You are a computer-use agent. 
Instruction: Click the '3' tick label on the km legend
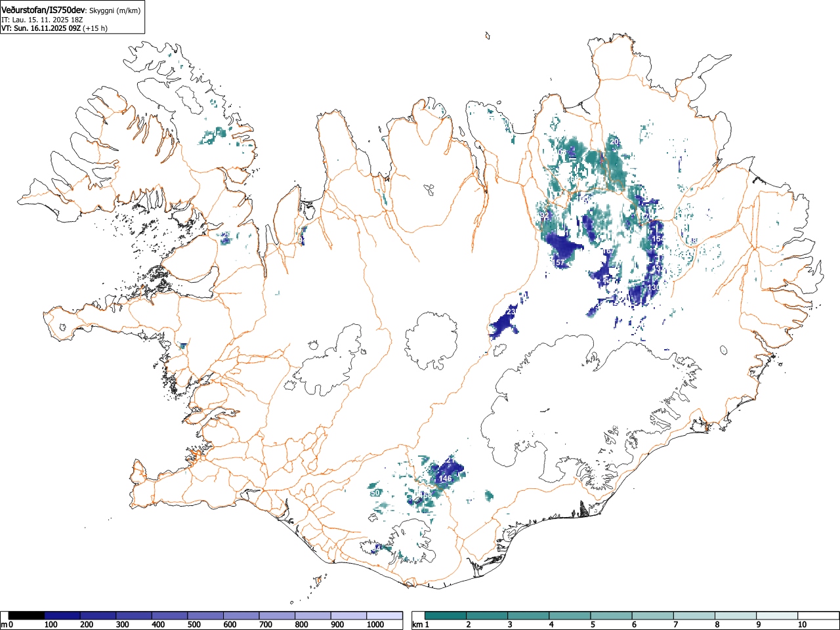[510, 625]
